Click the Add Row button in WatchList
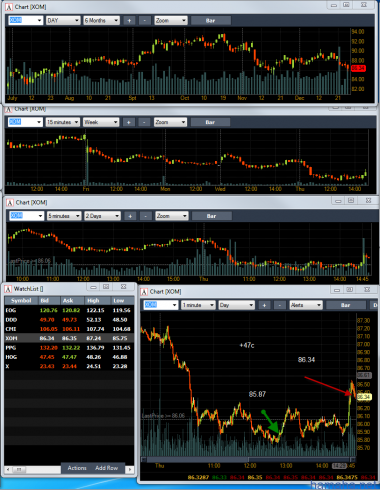 click(x=106, y=468)
